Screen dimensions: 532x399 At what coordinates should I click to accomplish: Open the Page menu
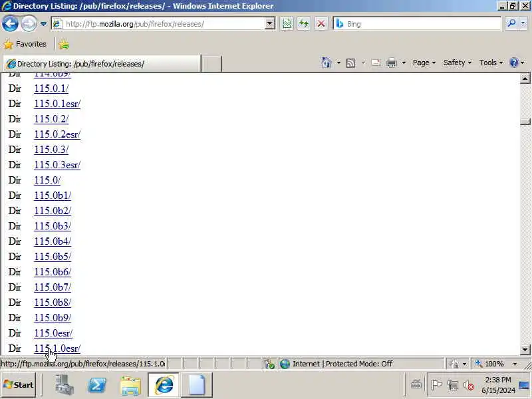424,63
